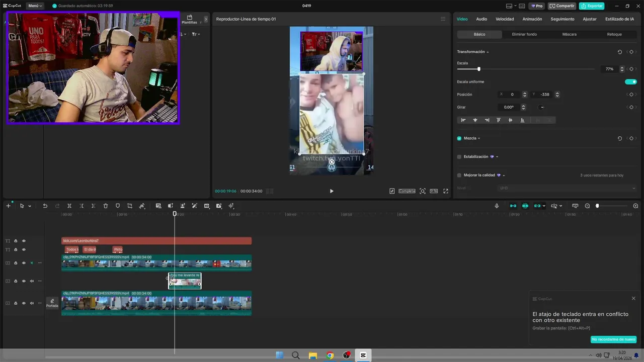Open the player hamburger menu icon

click(443, 19)
